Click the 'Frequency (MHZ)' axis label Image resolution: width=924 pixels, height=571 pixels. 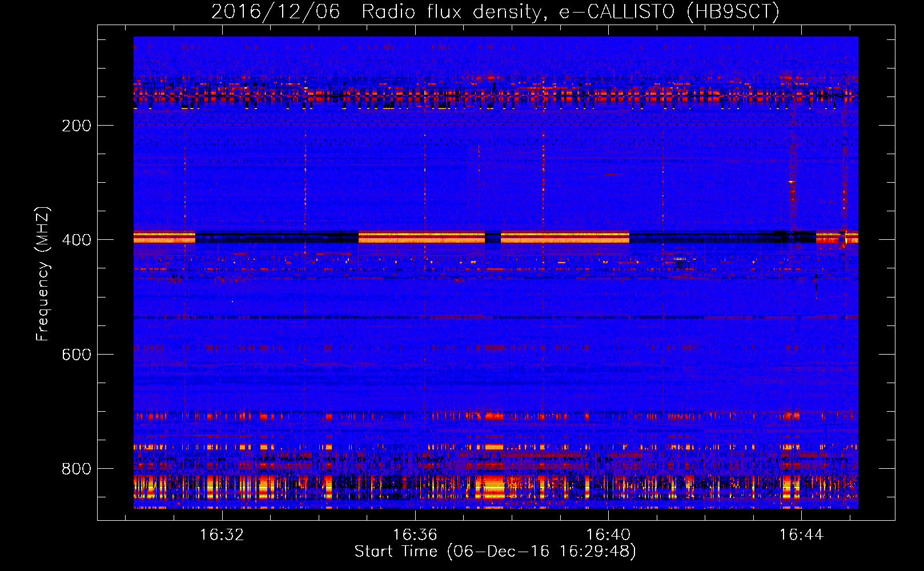point(42,274)
